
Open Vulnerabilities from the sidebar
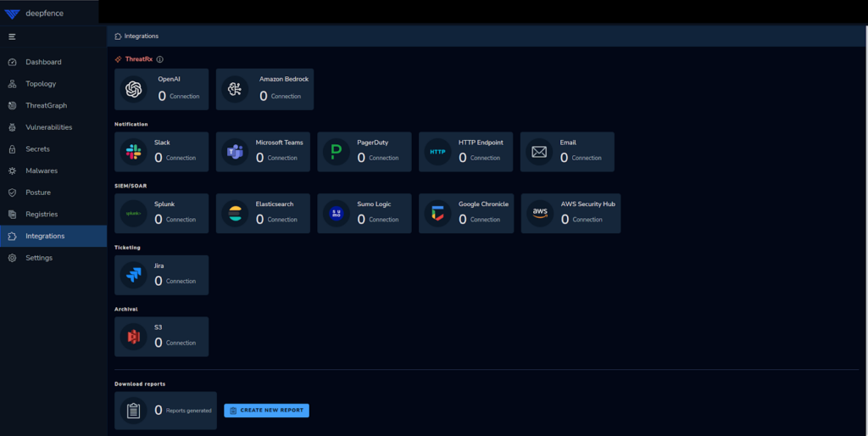pos(53,127)
